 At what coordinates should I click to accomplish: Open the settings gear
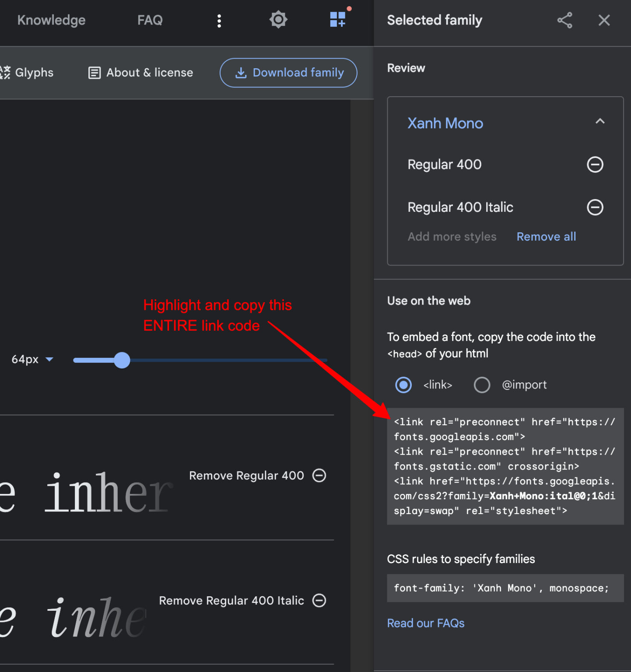[x=278, y=20]
